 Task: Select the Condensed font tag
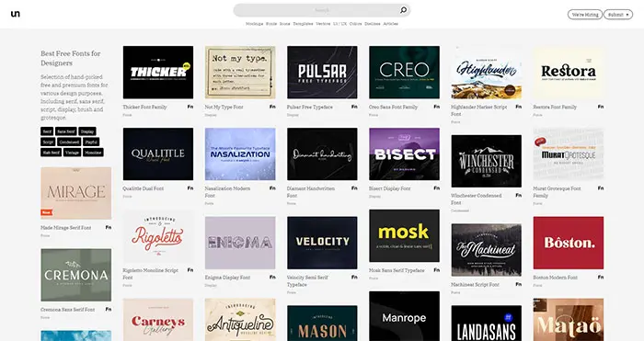69,142
